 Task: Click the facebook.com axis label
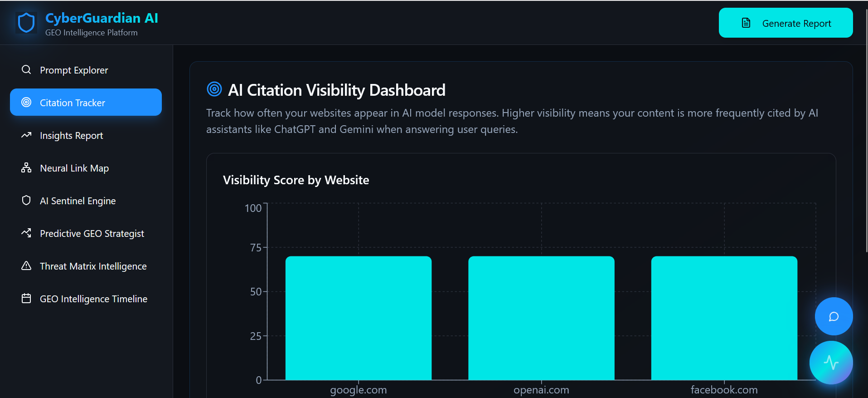click(724, 390)
